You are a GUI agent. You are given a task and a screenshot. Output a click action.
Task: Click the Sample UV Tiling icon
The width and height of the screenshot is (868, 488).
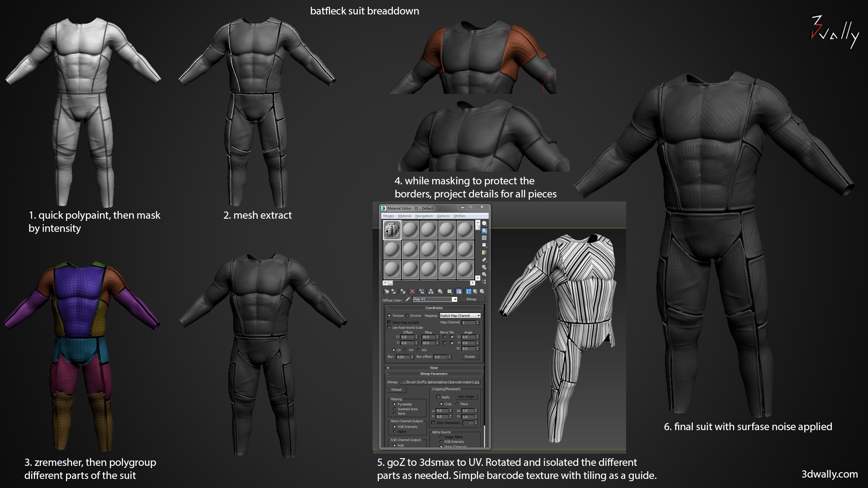(484, 245)
